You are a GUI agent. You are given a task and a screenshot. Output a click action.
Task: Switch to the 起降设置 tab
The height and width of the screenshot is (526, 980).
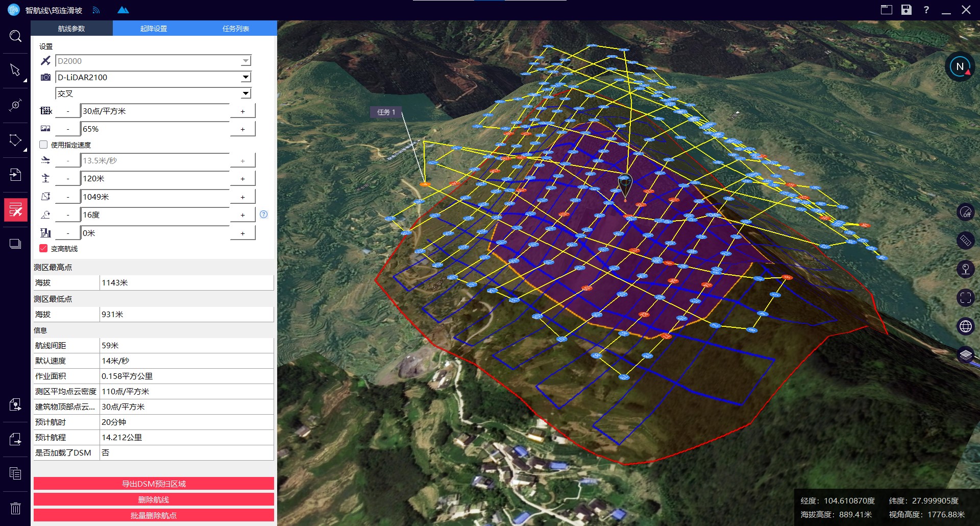[x=154, y=29]
